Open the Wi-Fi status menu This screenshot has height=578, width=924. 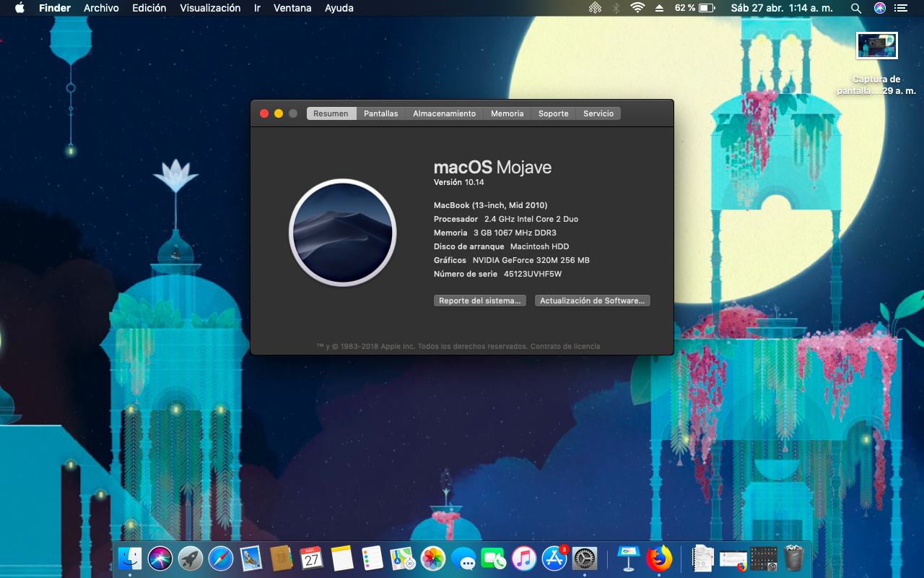(637, 8)
